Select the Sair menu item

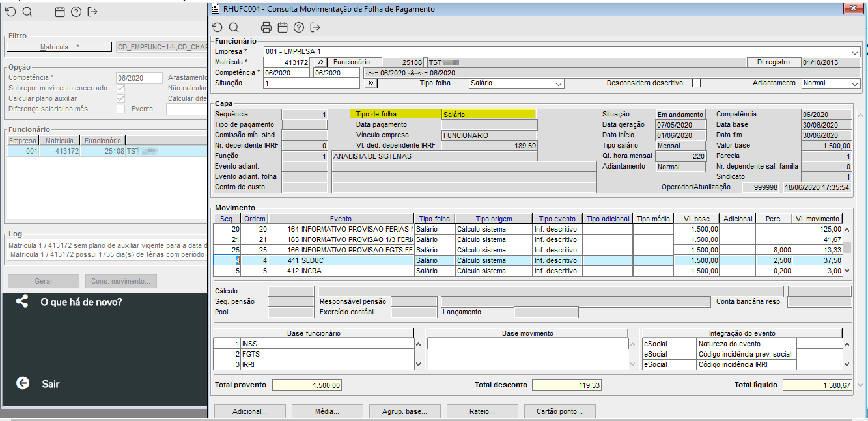tap(51, 384)
